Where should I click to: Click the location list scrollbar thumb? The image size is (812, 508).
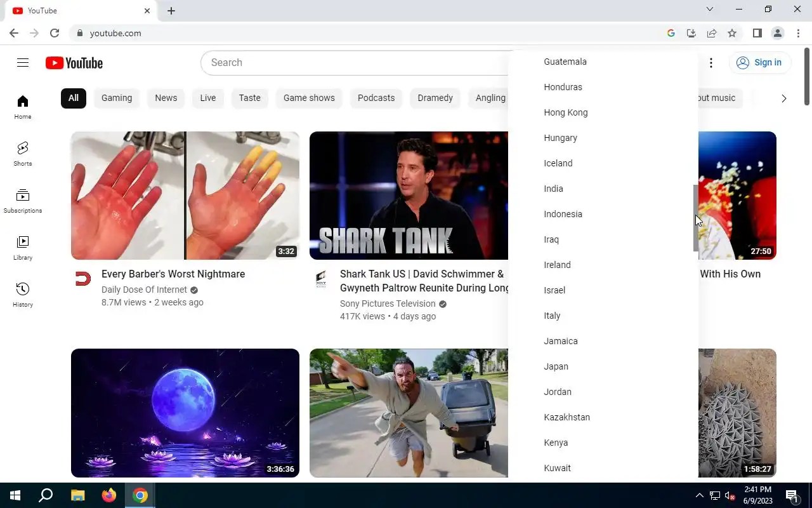(696, 218)
